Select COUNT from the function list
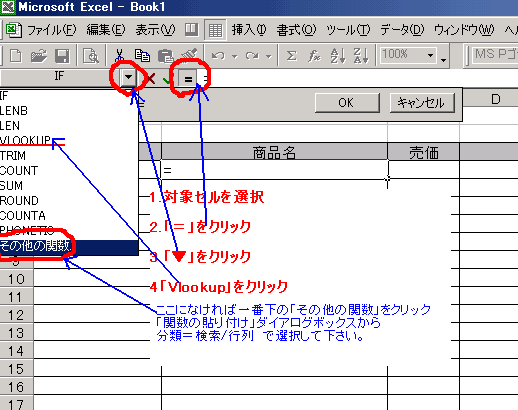The height and width of the screenshot is (410, 518). pos(69,171)
